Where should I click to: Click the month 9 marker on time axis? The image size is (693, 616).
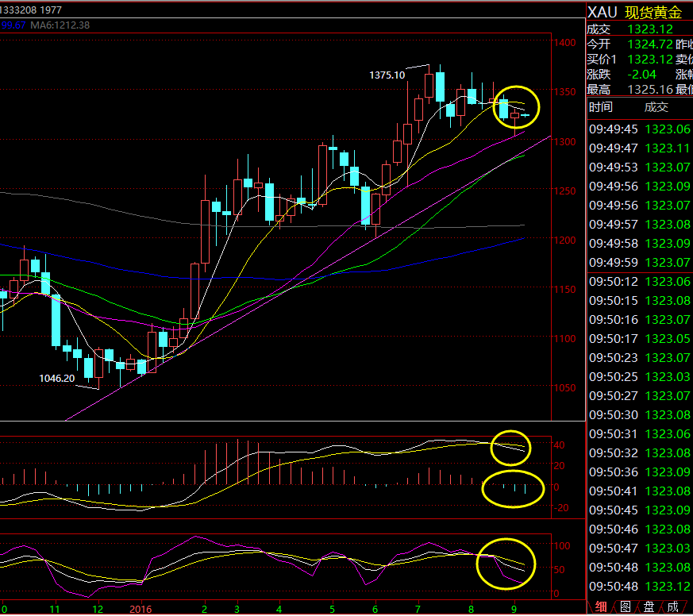[x=514, y=610]
